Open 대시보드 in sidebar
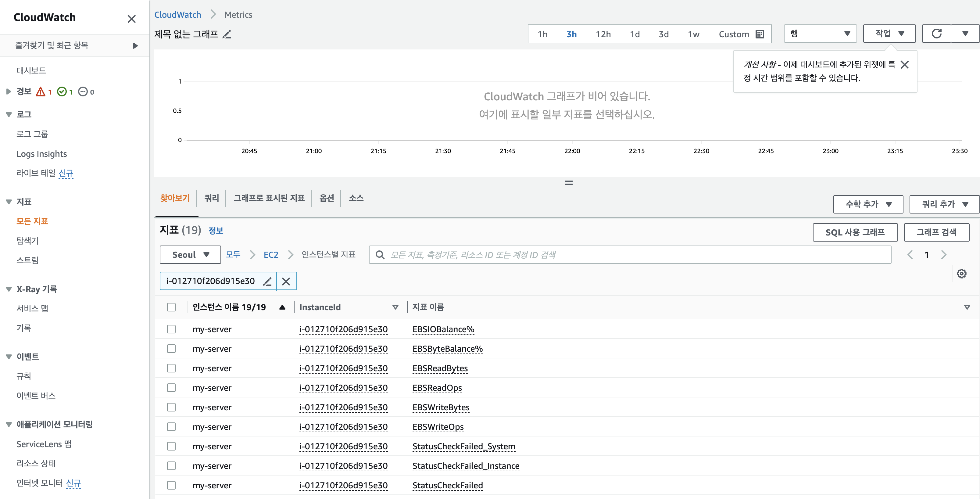This screenshot has width=980, height=499. point(31,70)
